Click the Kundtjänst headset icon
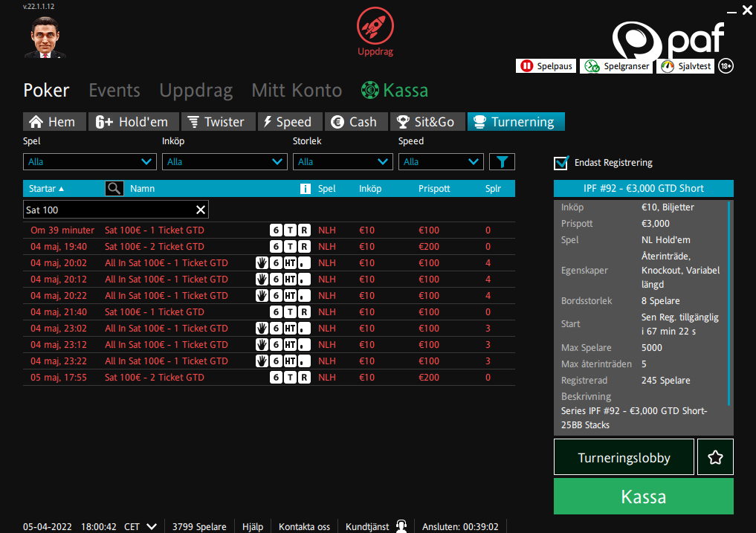Viewport: 756px width, 533px height. (401, 526)
